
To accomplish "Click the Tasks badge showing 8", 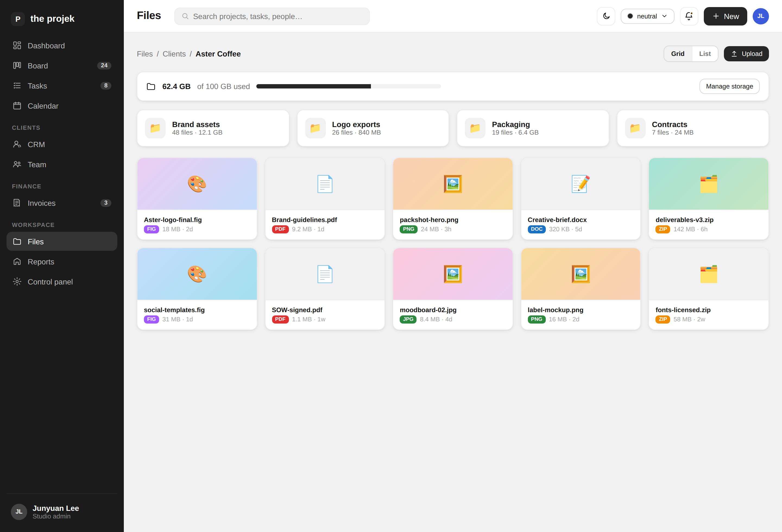I will 106,86.
